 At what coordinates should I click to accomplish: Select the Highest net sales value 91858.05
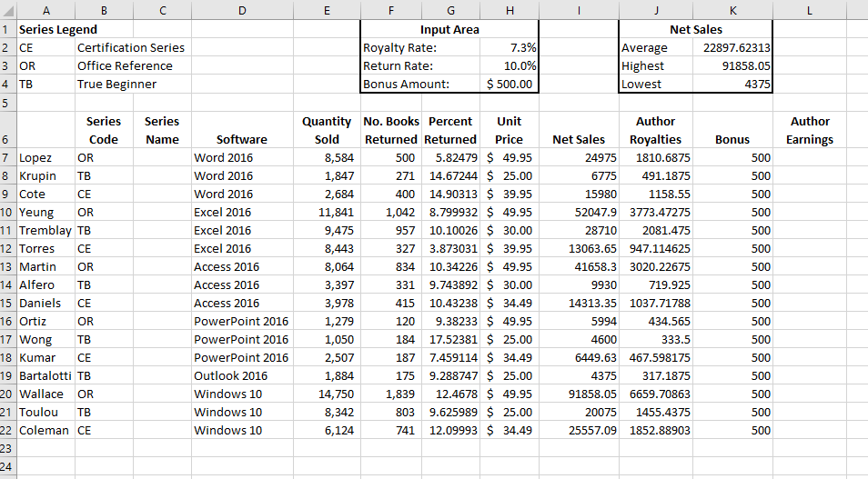pos(732,65)
